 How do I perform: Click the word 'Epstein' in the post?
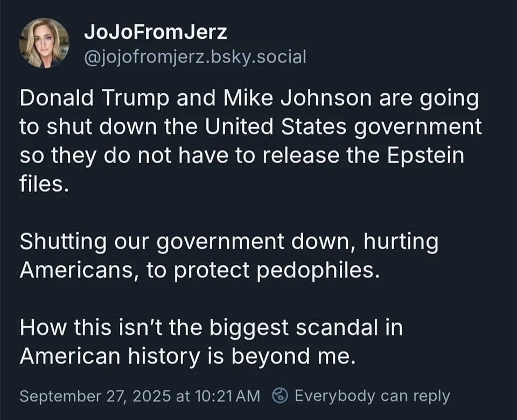coord(425,156)
